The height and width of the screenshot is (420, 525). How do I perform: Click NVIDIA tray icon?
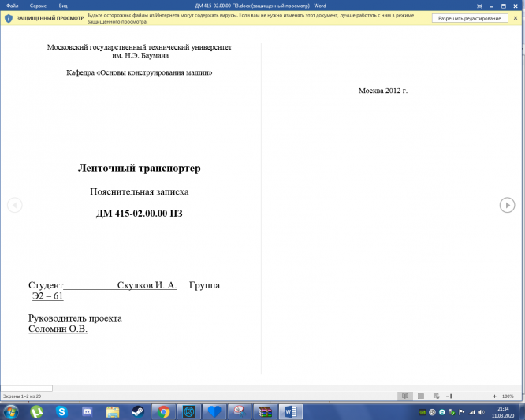(423, 412)
